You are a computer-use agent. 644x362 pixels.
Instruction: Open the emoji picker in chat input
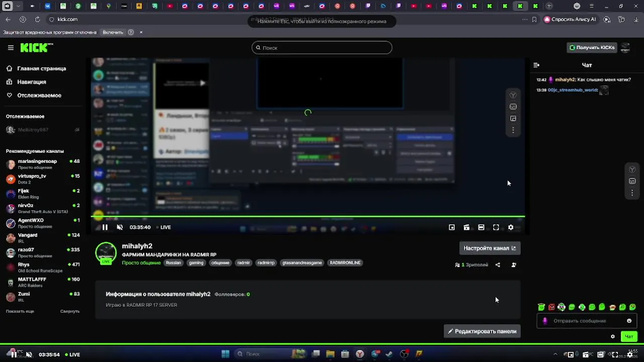pyautogui.click(x=629, y=321)
